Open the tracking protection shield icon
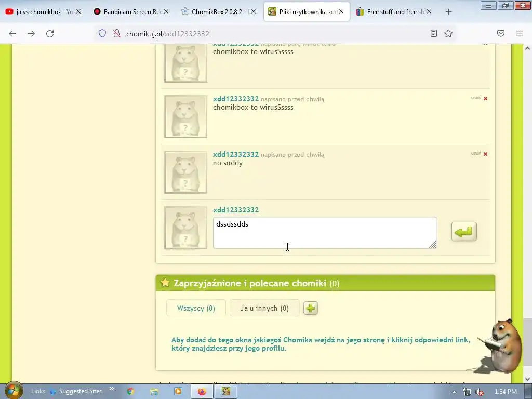Screen dimensions: 532x399 coord(102,34)
